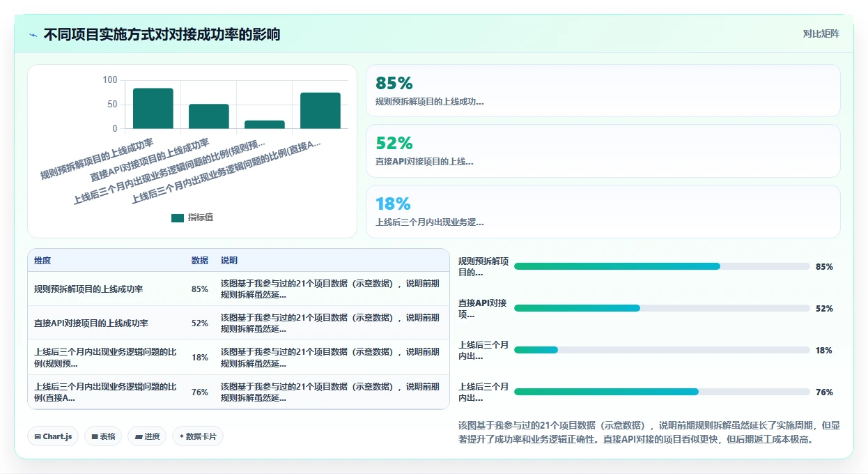
Task: Click the 指标值 legend label
Action: pos(201,217)
